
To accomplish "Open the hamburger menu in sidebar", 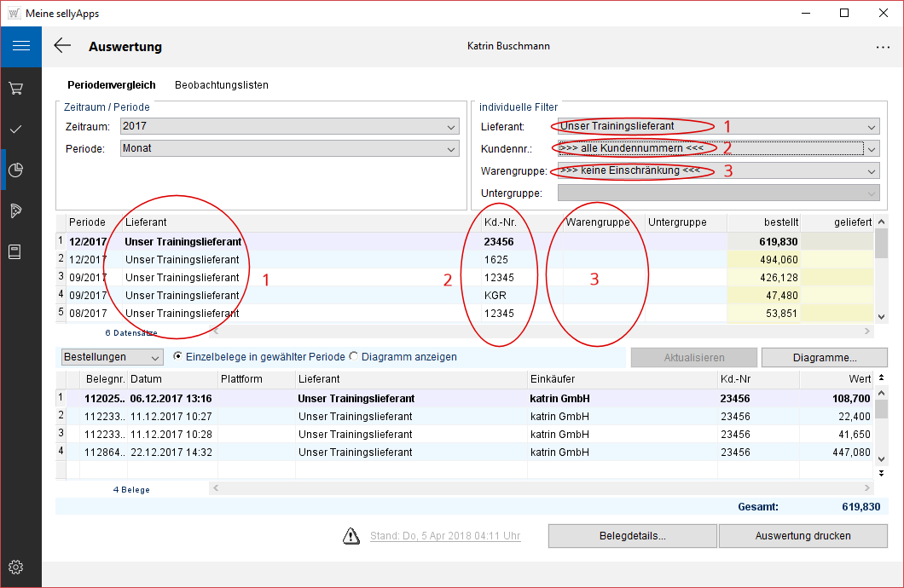I will [x=20, y=46].
